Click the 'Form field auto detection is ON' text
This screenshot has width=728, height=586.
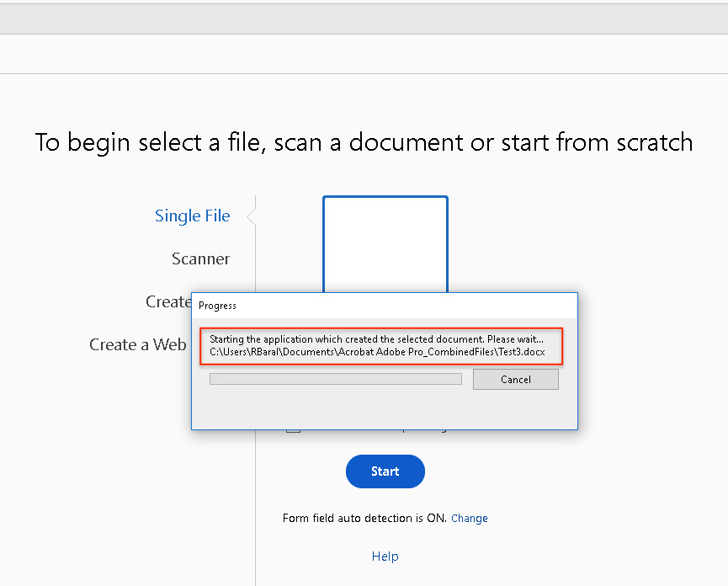tap(364, 519)
